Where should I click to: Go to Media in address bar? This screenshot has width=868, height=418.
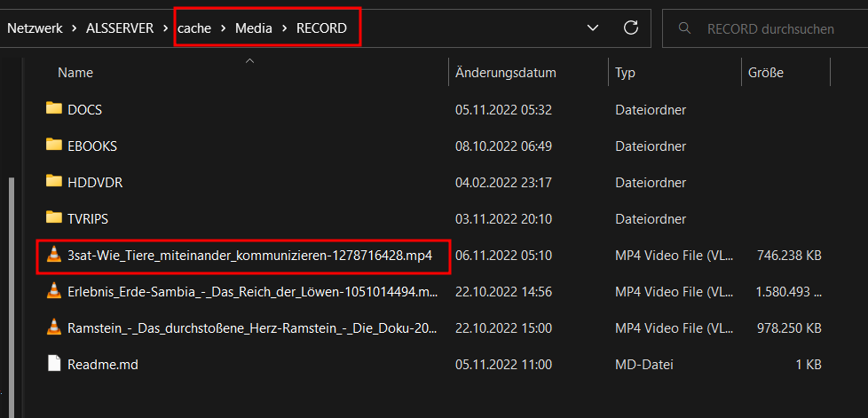(x=254, y=28)
